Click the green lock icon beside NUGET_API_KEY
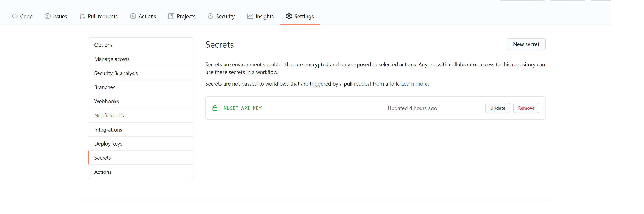The height and width of the screenshot is (214, 644). 215,108
